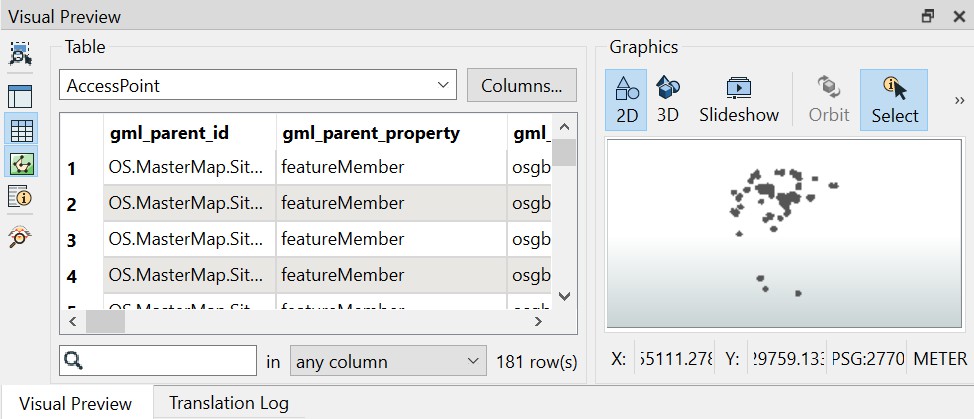Click the X coordinate value field
The height and width of the screenshot is (419, 974).
[675, 359]
